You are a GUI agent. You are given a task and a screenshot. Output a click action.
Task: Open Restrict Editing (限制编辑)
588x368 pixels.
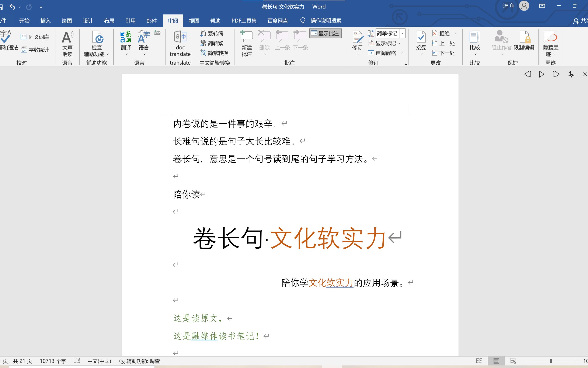[524, 40]
